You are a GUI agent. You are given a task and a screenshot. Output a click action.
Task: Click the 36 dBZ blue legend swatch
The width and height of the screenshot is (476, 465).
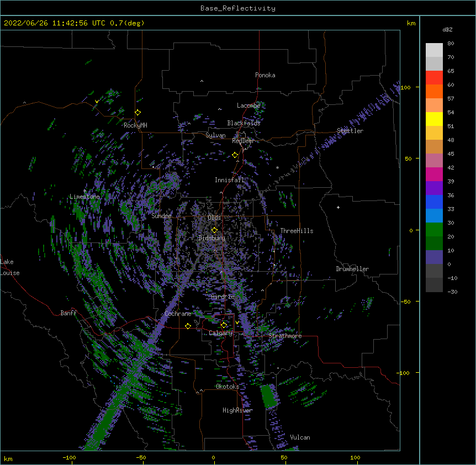[x=434, y=202]
